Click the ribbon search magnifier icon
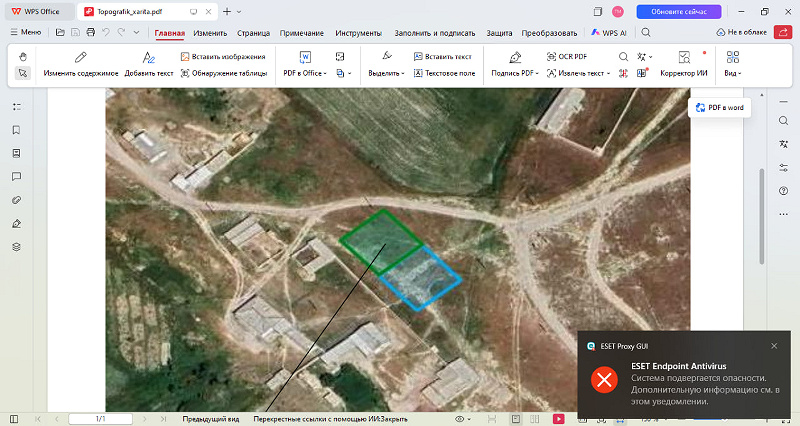The width and height of the screenshot is (800, 426). click(623, 57)
